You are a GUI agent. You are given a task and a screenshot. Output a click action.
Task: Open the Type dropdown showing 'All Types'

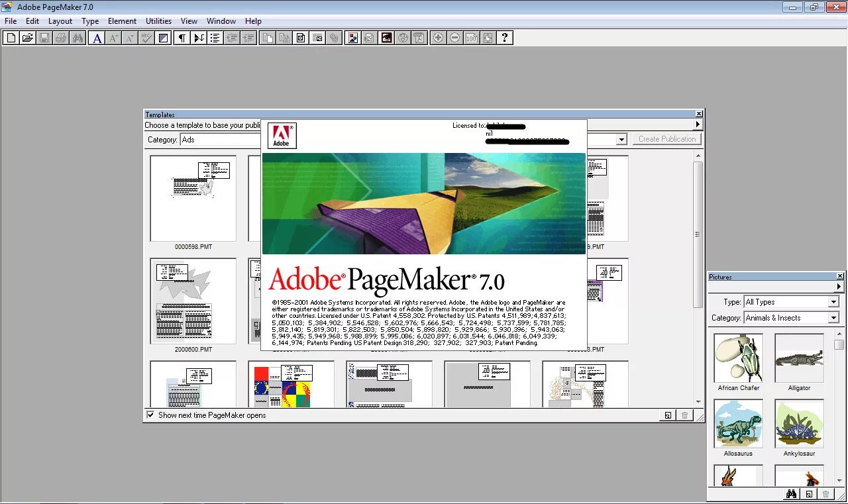click(835, 301)
